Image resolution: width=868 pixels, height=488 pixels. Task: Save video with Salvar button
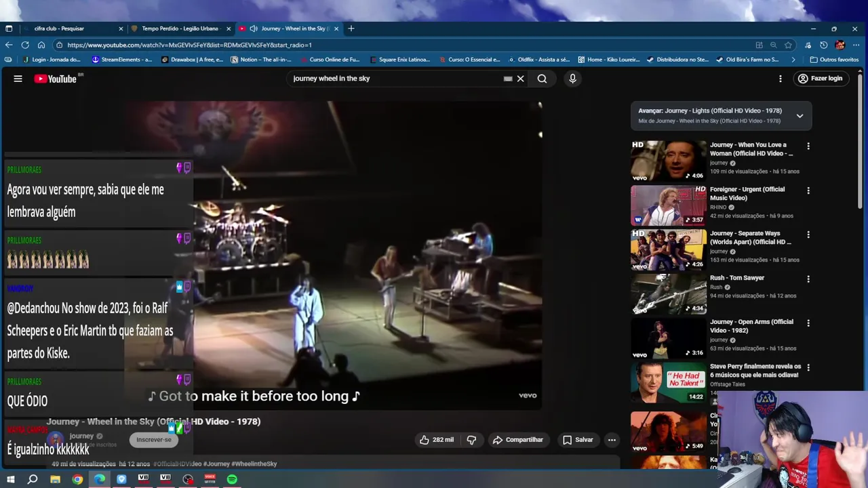(x=578, y=440)
